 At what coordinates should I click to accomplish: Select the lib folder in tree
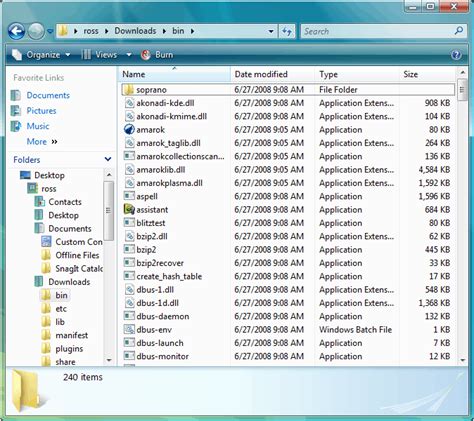(60, 322)
